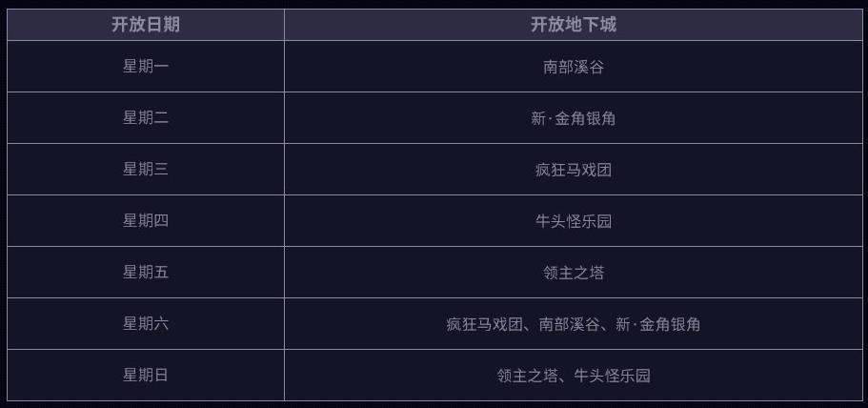
Task: Click the 、 between 领主之塔 and 牛头怪乐园
Action: pos(563,377)
